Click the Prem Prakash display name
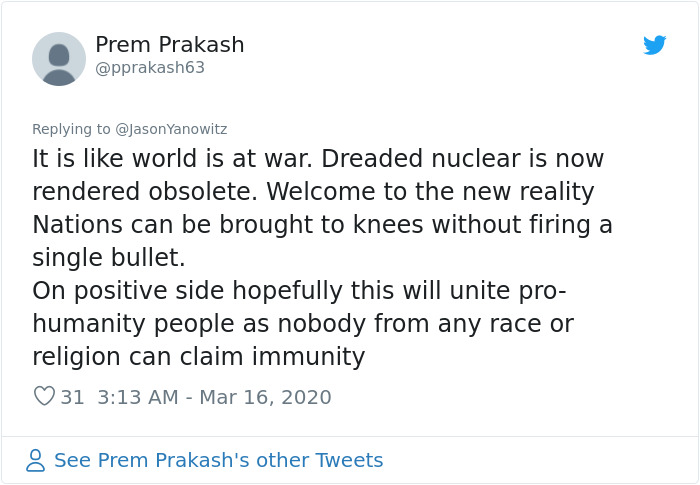This screenshot has width=700, height=485. (169, 45)
